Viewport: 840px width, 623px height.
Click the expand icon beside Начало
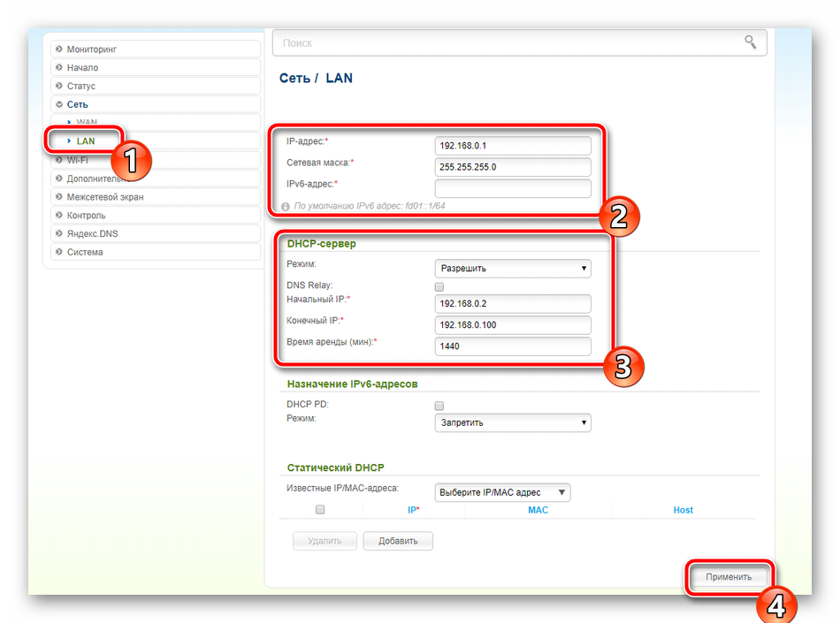tap(59, 67)
